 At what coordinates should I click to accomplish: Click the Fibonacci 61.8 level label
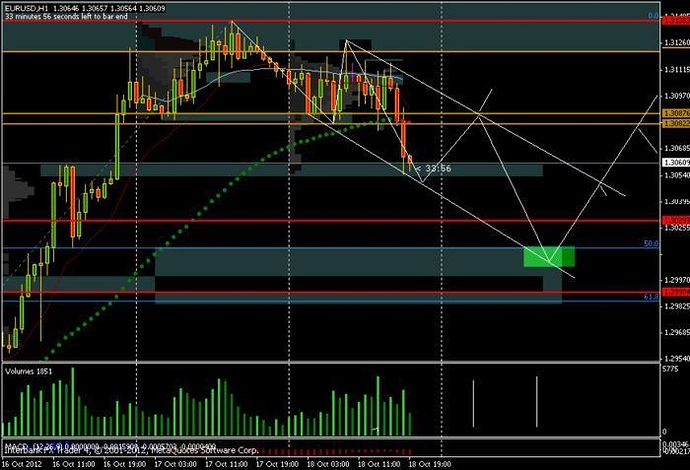pyautogui.click(x=651, y=297)
